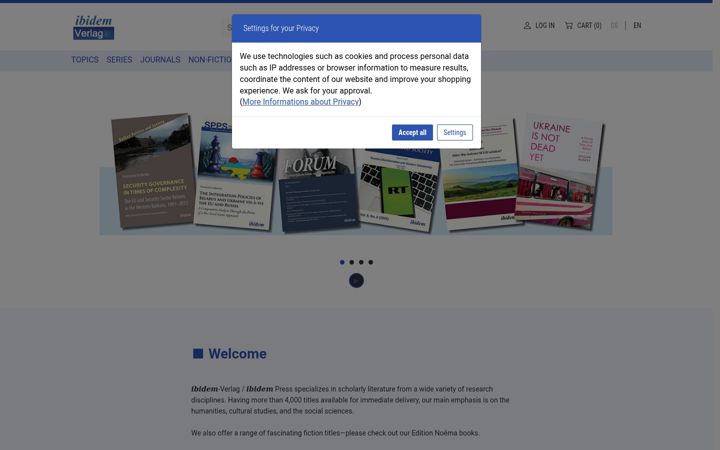
Task: Click the ibidem Verlag logo
Action: [94, 28]
